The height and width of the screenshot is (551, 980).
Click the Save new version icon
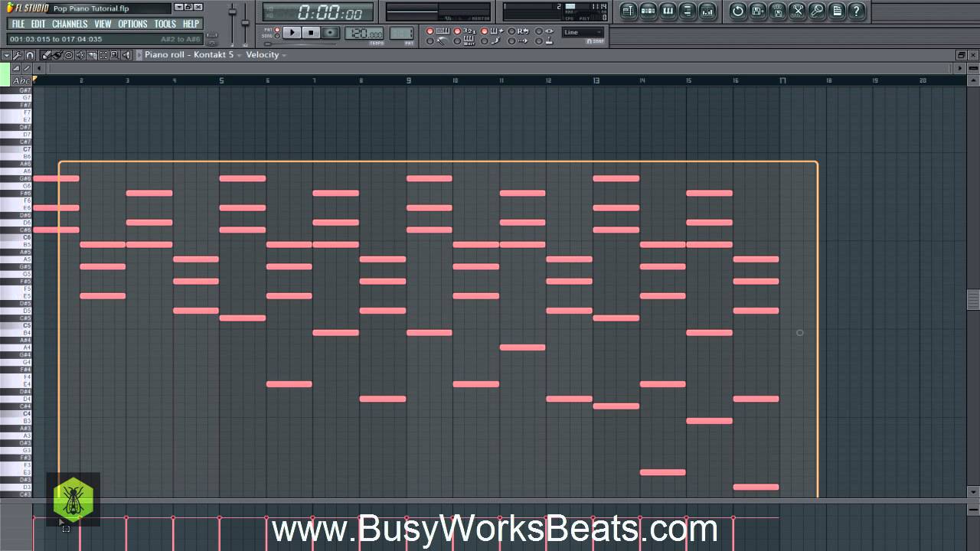pyautogui.click(x=777, y=11)
